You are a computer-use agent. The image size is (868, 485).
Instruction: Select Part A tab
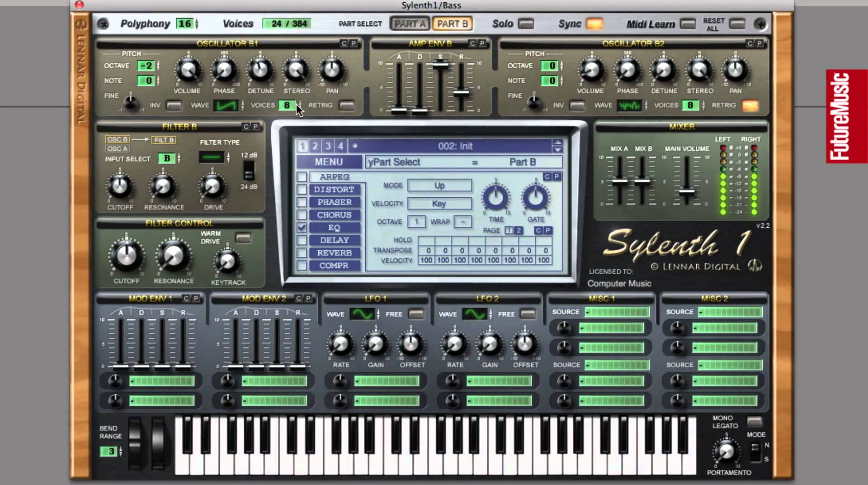(410, 24)
